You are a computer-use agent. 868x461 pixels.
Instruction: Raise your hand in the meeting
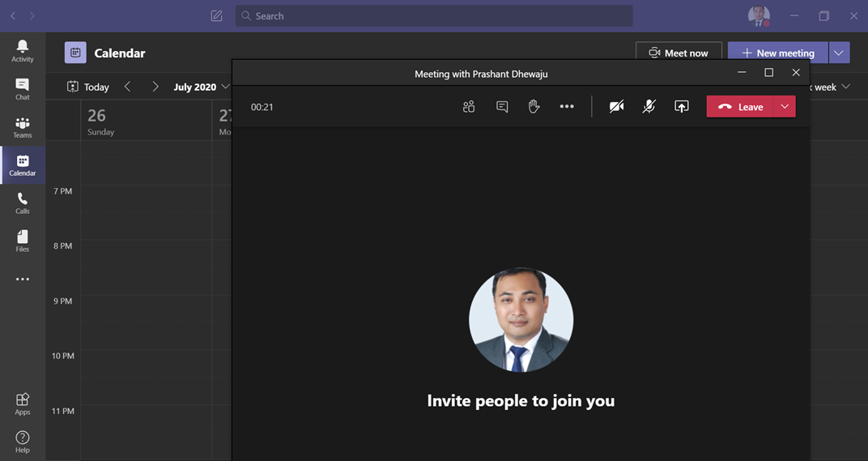tap(534, 107)
